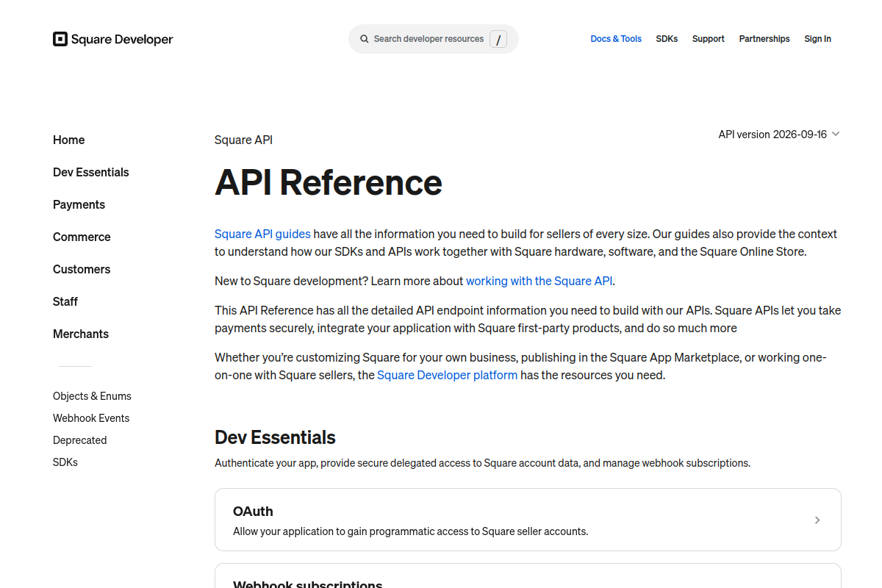Click the Square Developer logo icon

(60, 39)
